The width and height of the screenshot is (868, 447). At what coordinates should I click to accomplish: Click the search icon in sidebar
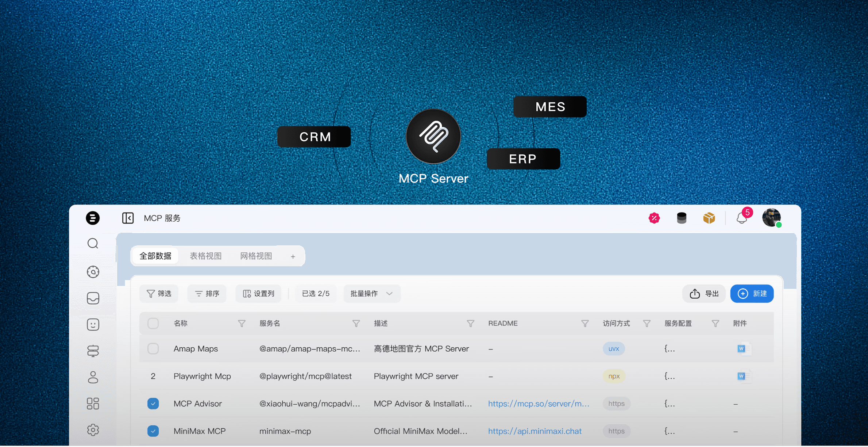click(93, 243)
